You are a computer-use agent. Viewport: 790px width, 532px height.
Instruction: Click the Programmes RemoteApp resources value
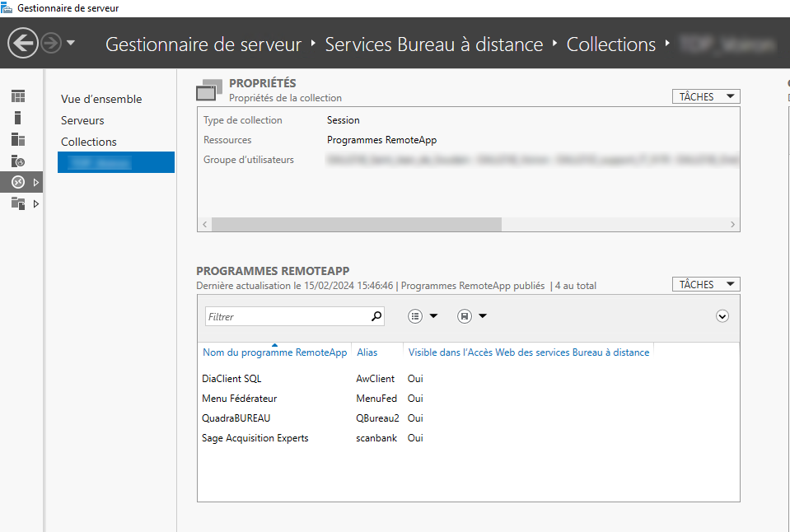pos(382,140)
